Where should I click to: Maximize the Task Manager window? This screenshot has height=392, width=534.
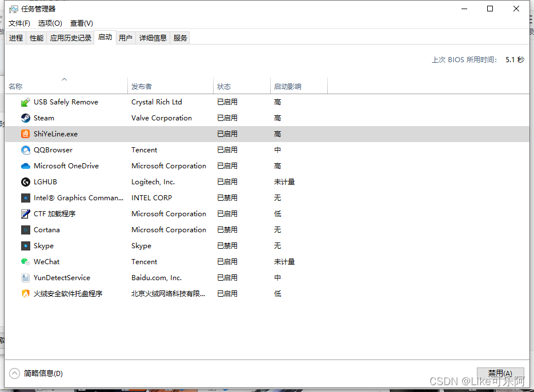tap(489, 9)
